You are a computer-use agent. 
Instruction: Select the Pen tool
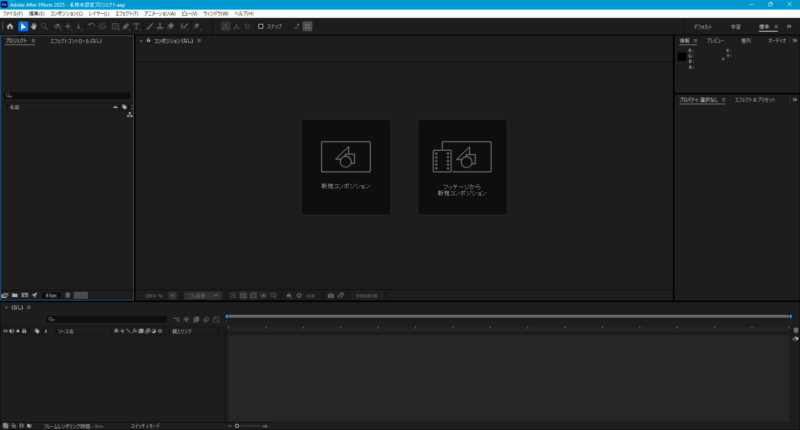click(x=126, y=27)
